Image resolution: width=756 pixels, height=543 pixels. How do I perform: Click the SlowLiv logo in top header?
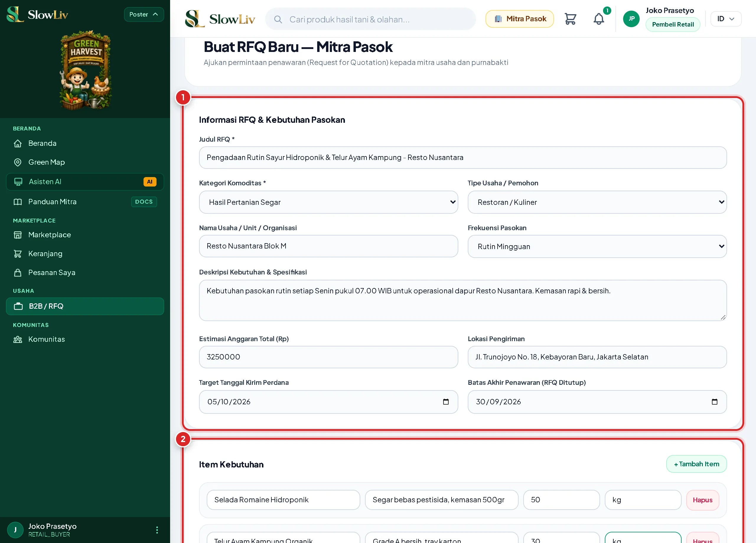click(x=220, y=19)
